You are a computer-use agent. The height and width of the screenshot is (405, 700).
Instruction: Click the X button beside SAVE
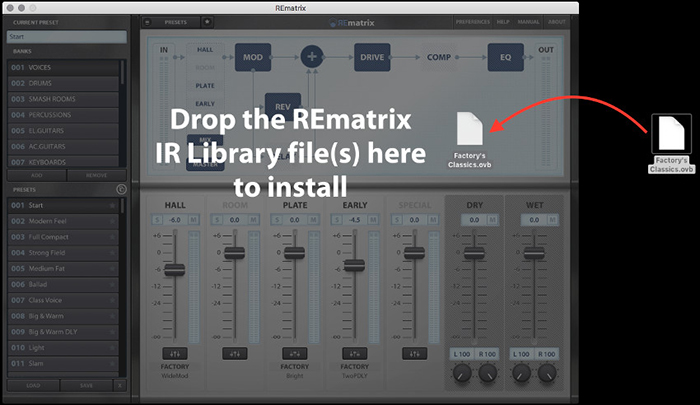[x=120, y=385]
